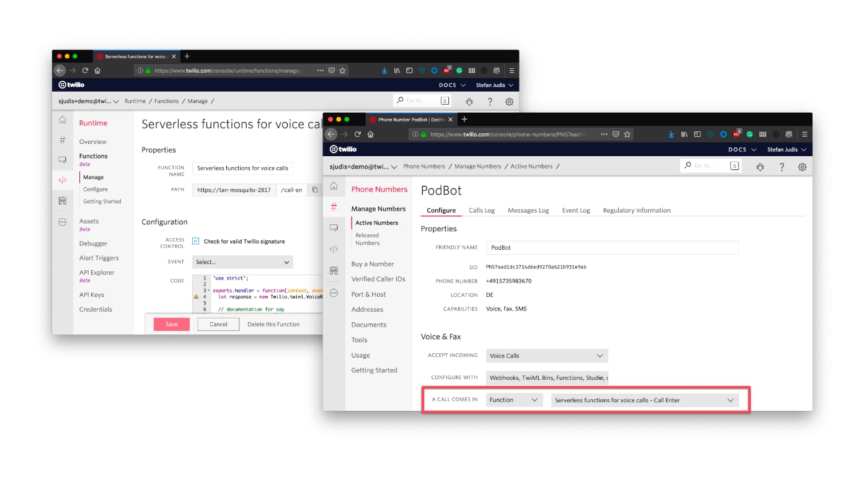Viewport: 868px width, 484px height.
Task: Open the debugger bug icon in PodBot window
Action: [760, 167]
